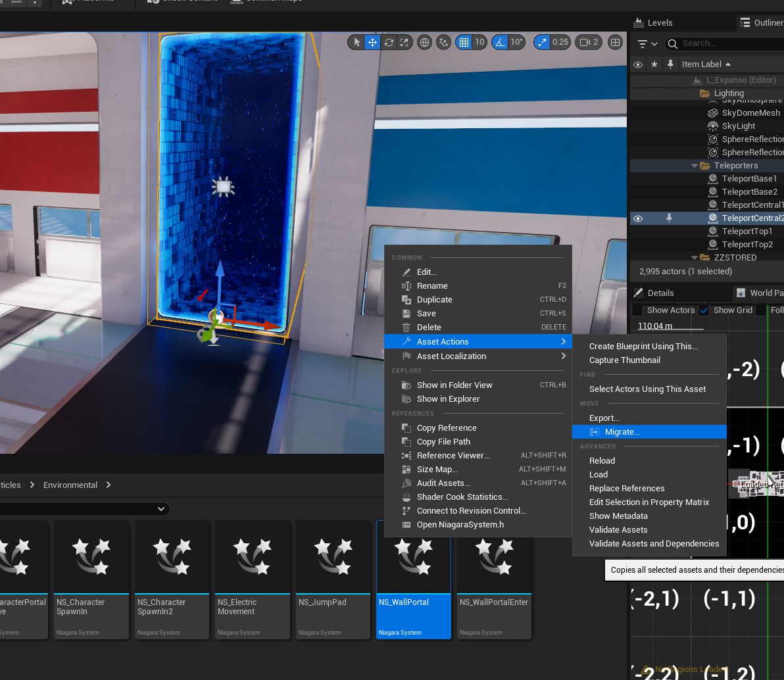Toggle surface snapping icon in viewport
The height and width of the screenshot is (680, 784).
tap(444, 42)
